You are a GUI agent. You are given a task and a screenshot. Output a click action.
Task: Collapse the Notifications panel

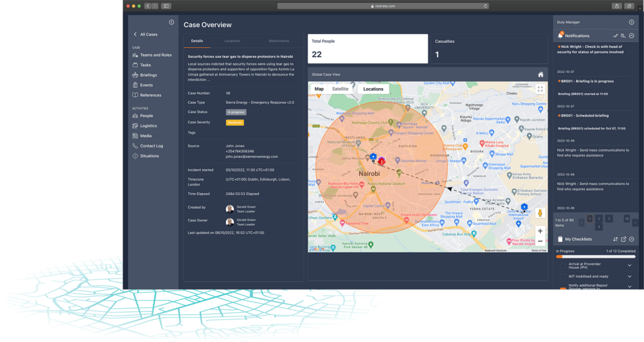[631, 36]
